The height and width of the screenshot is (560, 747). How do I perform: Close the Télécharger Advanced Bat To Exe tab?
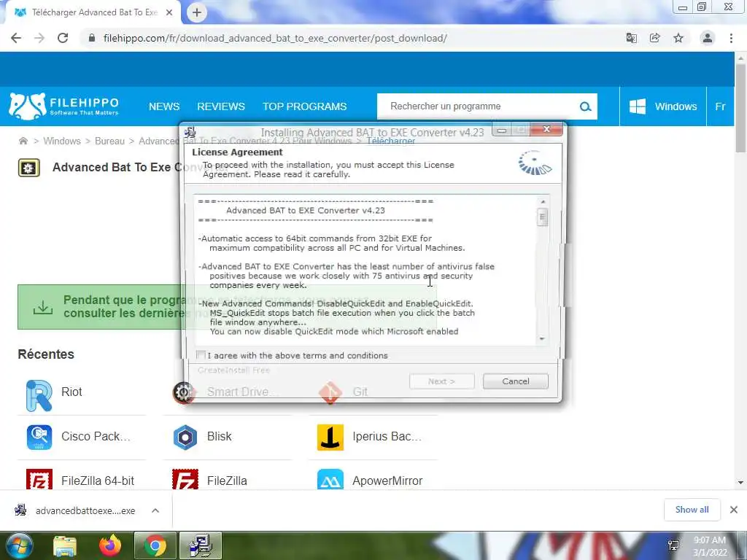point(169,12)
